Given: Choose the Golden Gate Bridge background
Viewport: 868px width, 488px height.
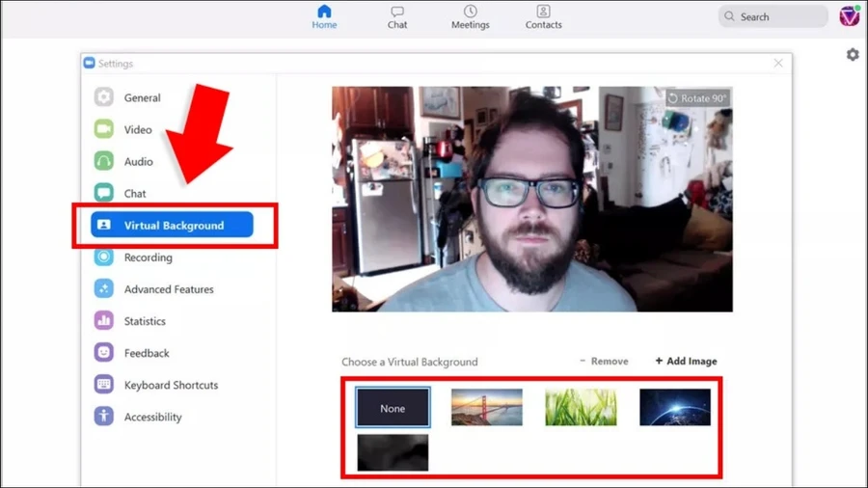Looking at the screenshot, I should click(x=487, y=407).
